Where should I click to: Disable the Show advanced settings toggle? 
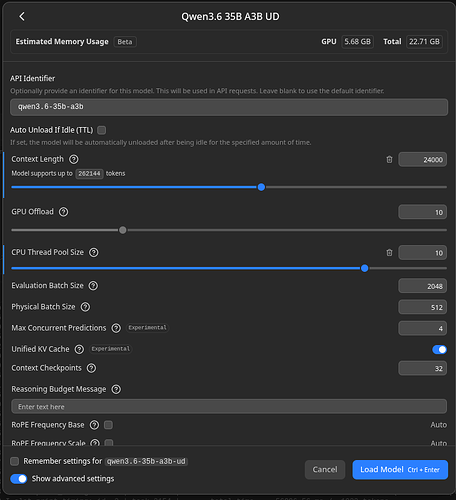[x=19, y=479]
